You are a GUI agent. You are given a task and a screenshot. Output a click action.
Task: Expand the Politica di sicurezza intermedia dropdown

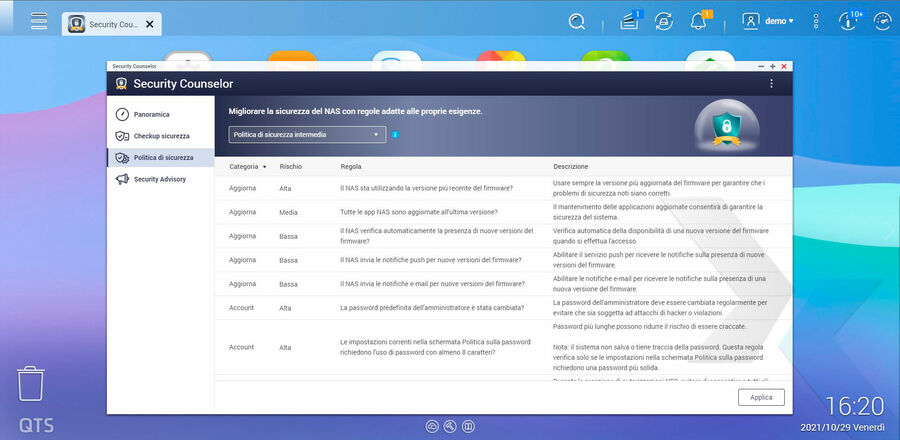(x=307, y=134)
